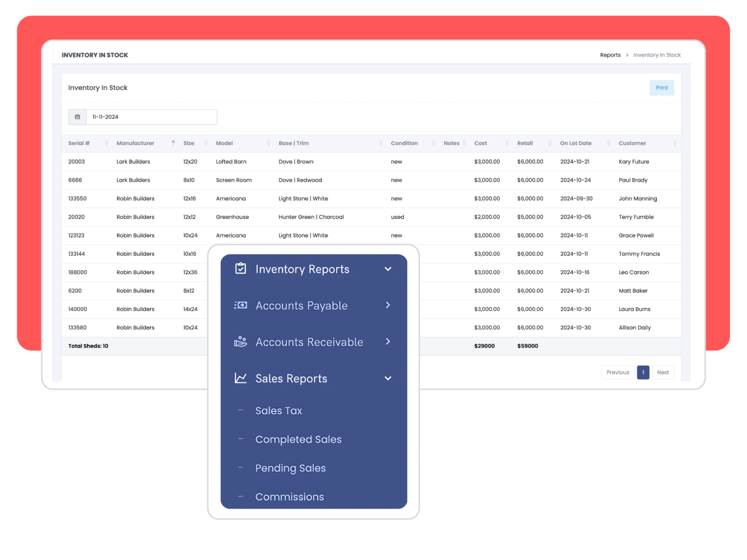Sort the Condition column
The image size is (747, 560).
tap(433, 143)
